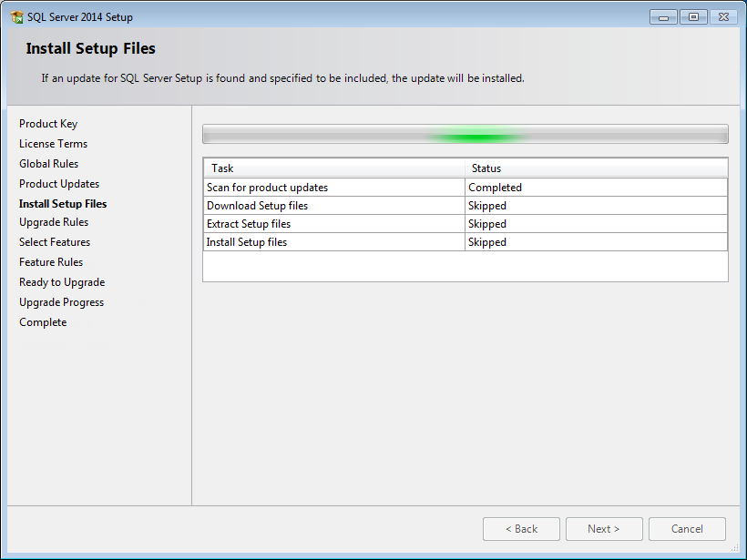This screenshot has width=747, height=560.
Task: Click the update description text under heading
Action: tap(282, 78)
